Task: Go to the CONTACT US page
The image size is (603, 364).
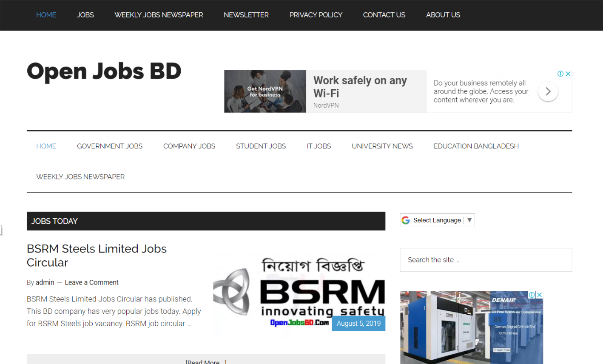Action: pos(384,15)
